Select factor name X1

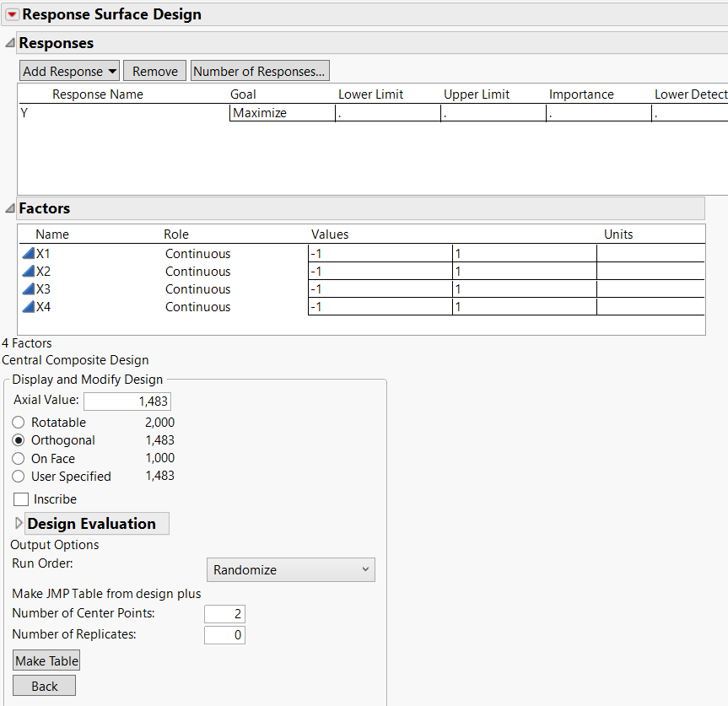coord(43,253)
